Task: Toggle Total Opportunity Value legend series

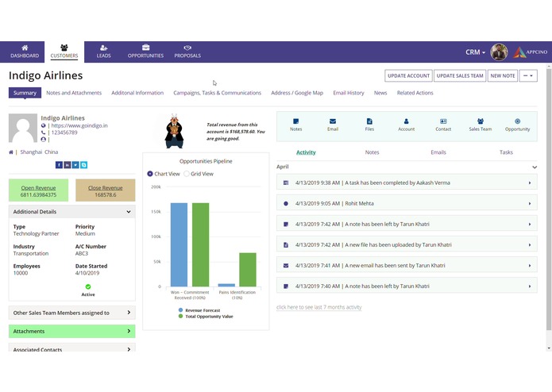Action: (x=206, y=317)
